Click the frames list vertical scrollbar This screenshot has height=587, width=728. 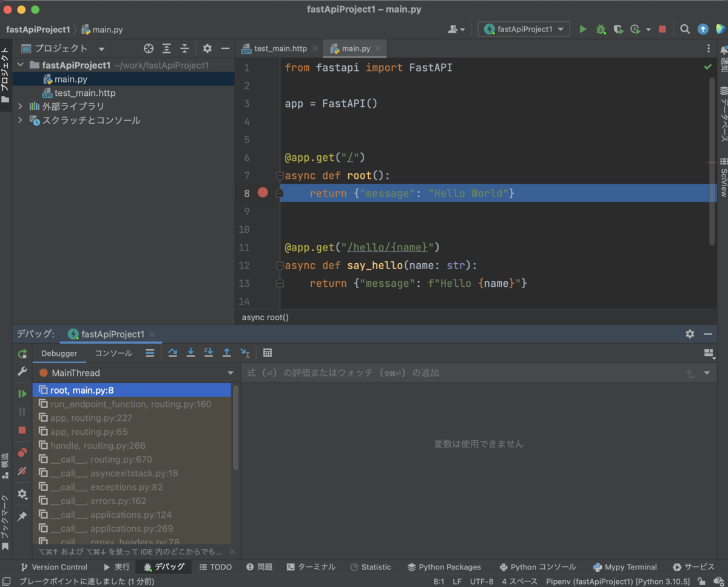[236, 427]
